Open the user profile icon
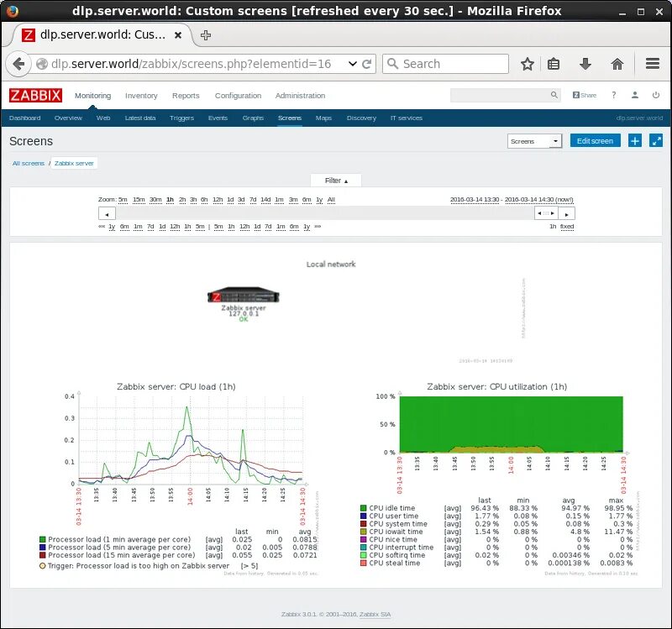Viewport: 672px width, 629px height. point(635,95)
